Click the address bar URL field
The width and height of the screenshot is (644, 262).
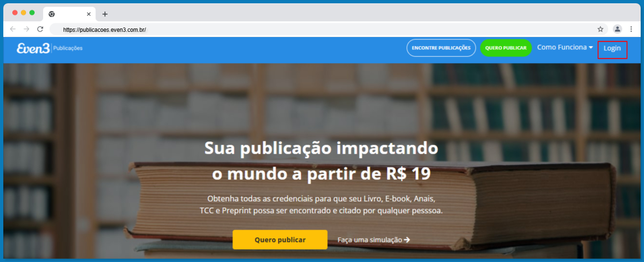322,29
